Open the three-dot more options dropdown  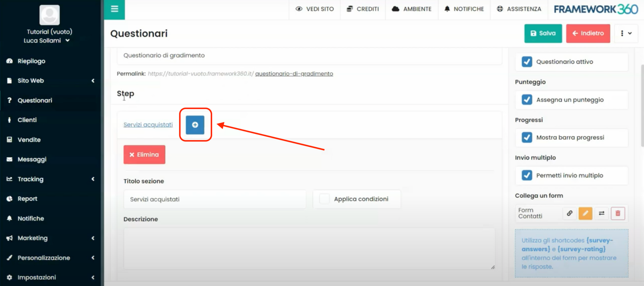626,33
